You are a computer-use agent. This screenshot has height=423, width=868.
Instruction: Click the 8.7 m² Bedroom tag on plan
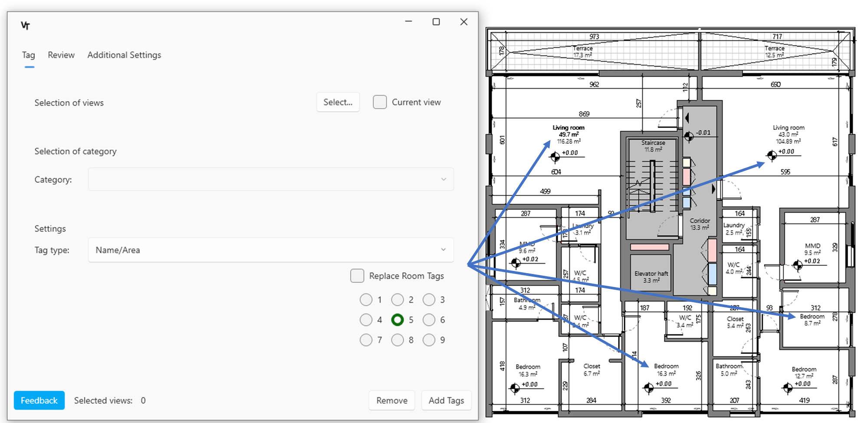(812, 320)
